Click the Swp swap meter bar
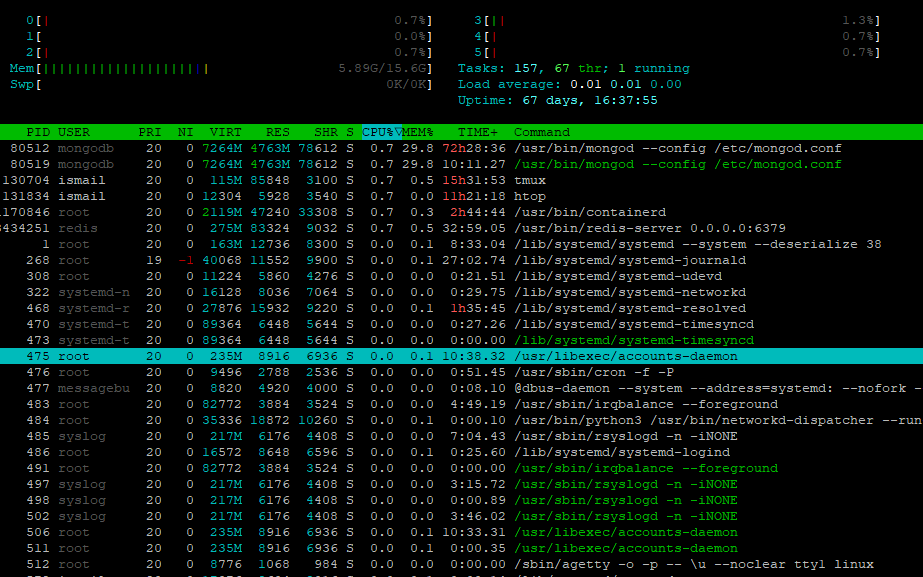 tap(220, 84)
